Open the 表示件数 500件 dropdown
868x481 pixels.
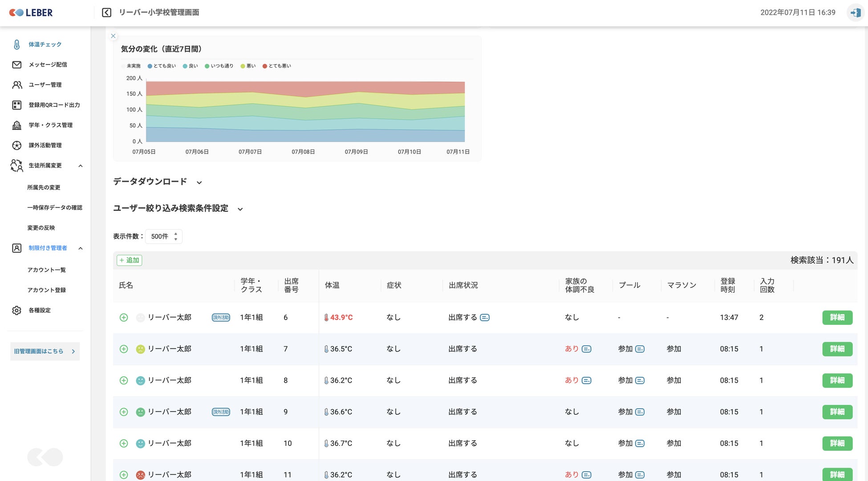tap(164, 236)
